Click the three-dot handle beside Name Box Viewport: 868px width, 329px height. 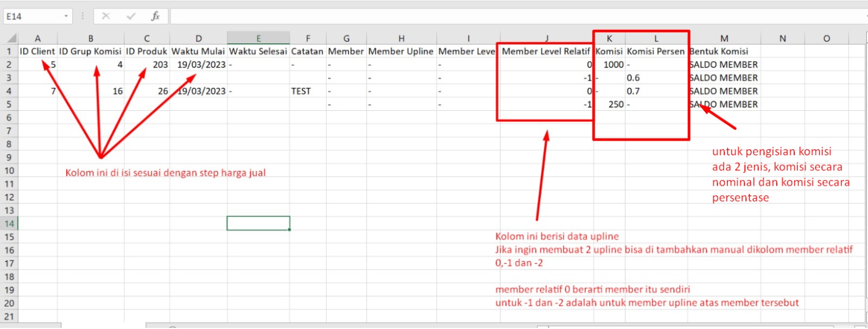pos(82,16)
